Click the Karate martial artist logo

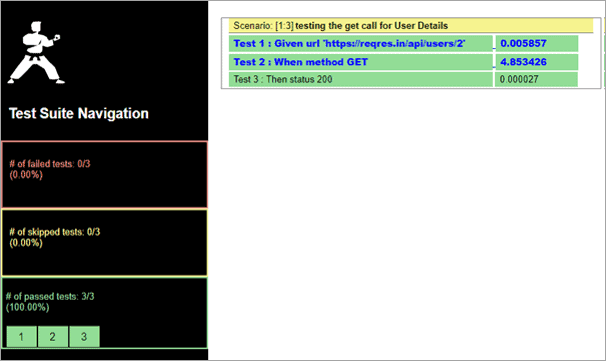(35, 52)
